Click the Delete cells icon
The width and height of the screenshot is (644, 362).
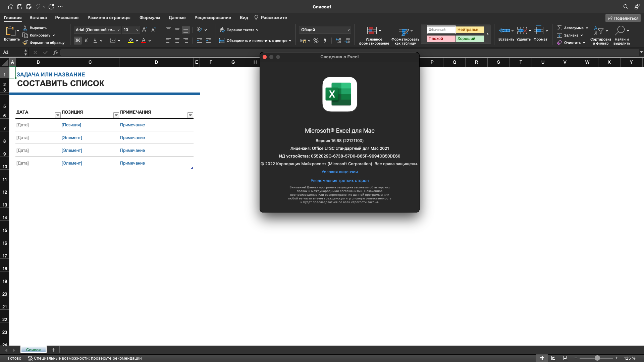[522, 31]
